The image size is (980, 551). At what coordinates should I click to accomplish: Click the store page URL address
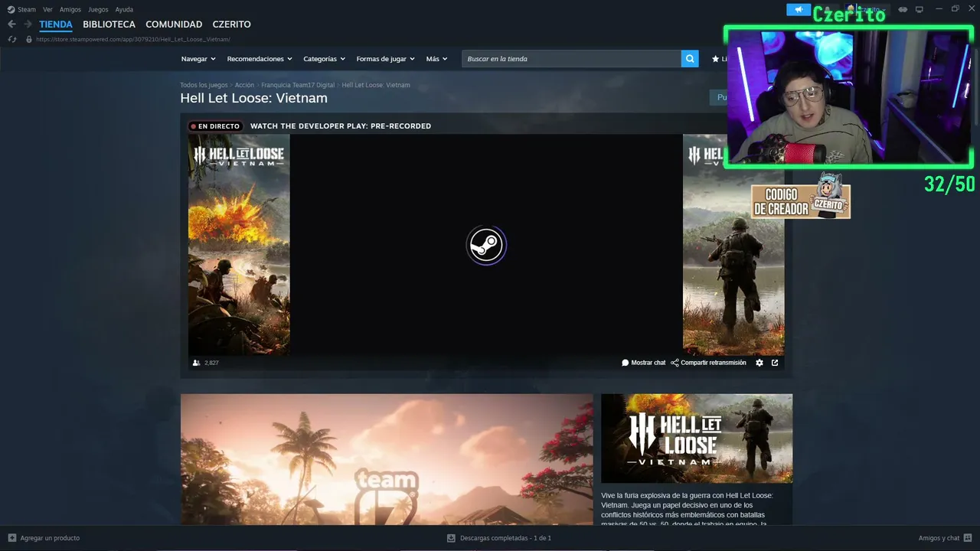133,39
